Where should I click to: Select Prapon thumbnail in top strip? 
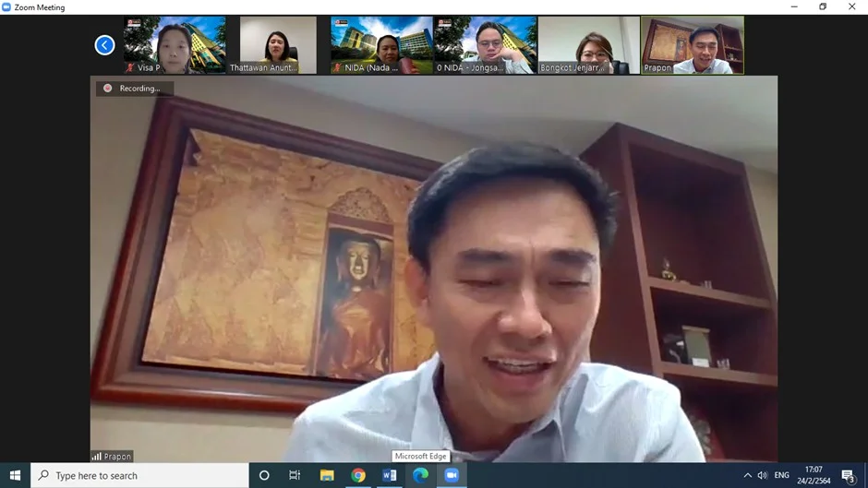(x=693, y=45)
